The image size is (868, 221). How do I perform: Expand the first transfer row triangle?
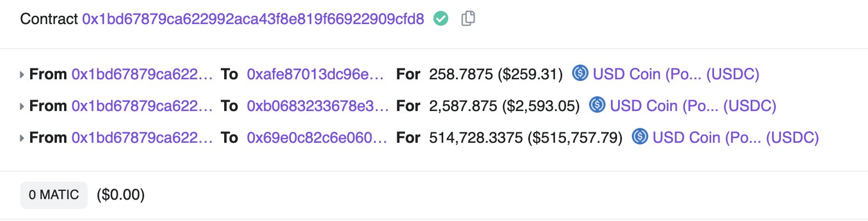pos(22,74)
